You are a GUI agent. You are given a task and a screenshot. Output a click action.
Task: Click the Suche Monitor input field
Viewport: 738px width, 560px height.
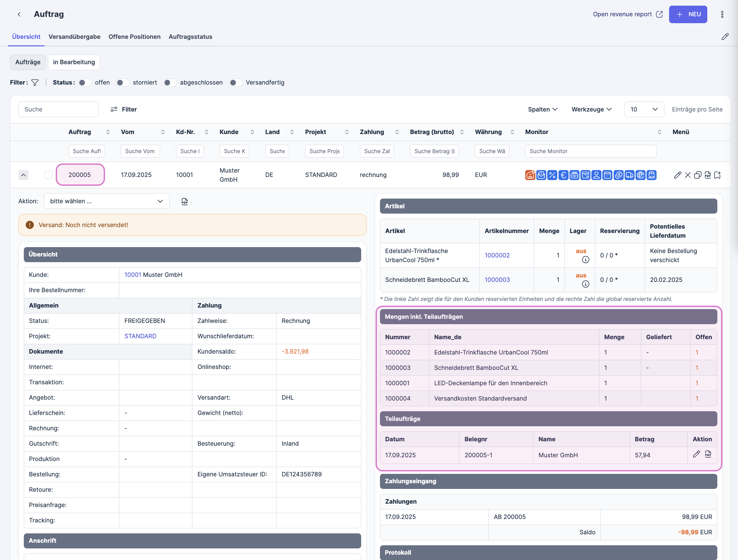coord(590,151)
